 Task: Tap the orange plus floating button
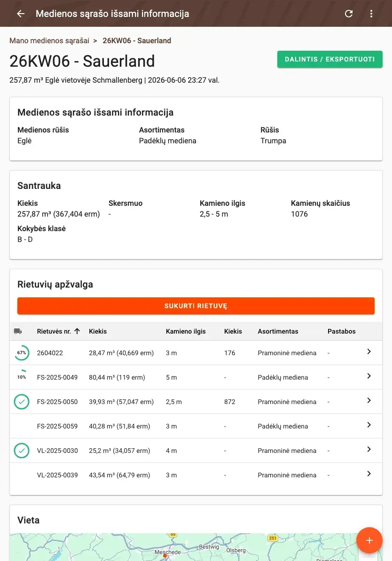(369, 540)
